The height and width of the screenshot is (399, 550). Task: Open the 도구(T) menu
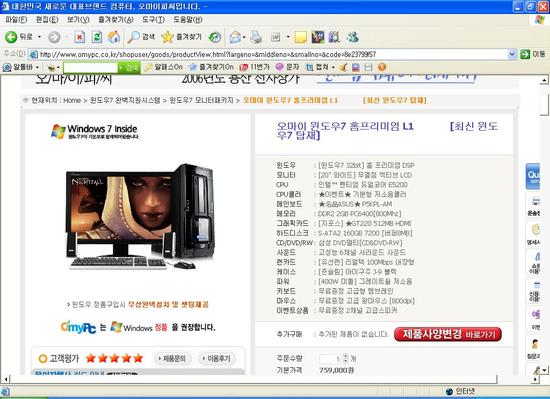click(153, 20)
